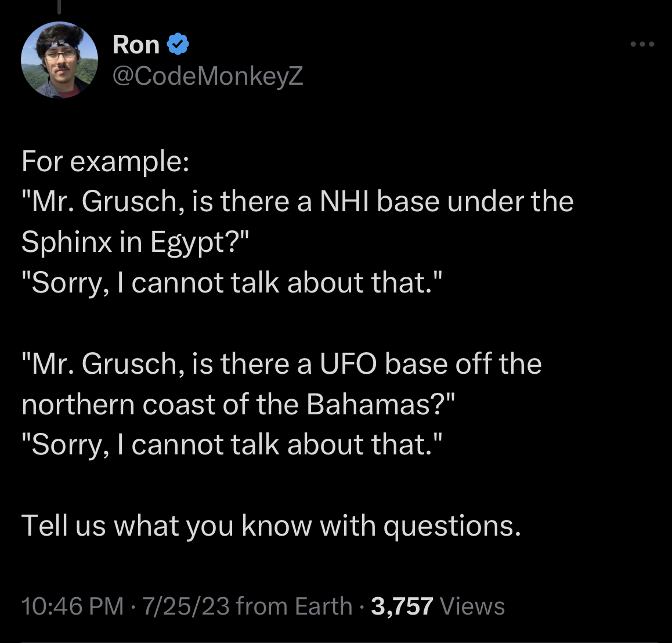Click the "Sorry" reply below the Sphinx question
This screenshot has width=672, height=643.
(x=231, y=283)
